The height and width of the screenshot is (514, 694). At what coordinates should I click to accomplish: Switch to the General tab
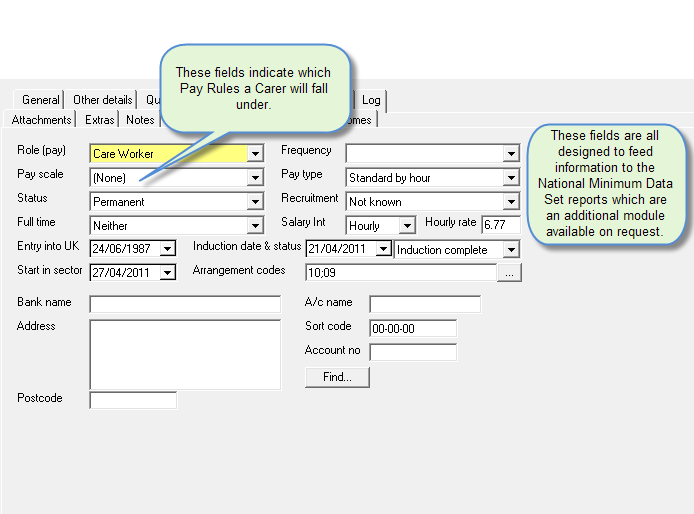point(41,100)
